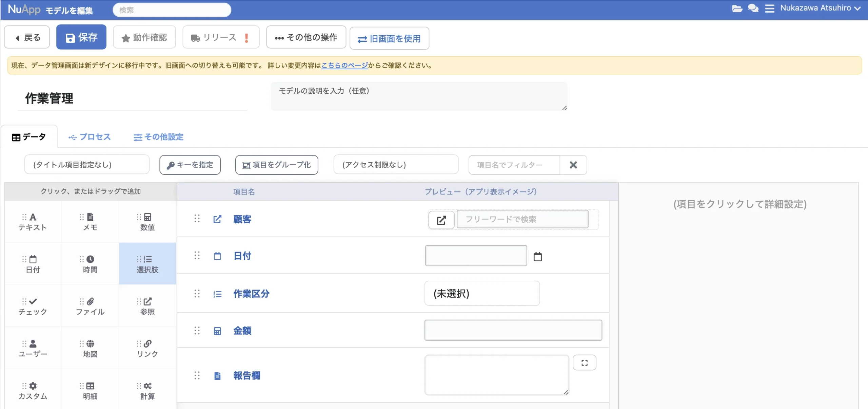Open the こちらのページ link
868x409 pixels.
344,65
